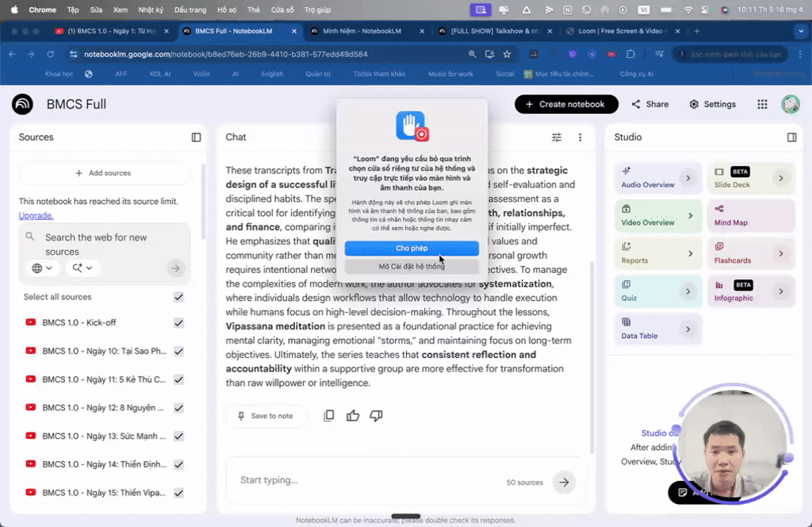812x527 pixels.
Task: Submit the chat message arrow
Action: point(564,483)
